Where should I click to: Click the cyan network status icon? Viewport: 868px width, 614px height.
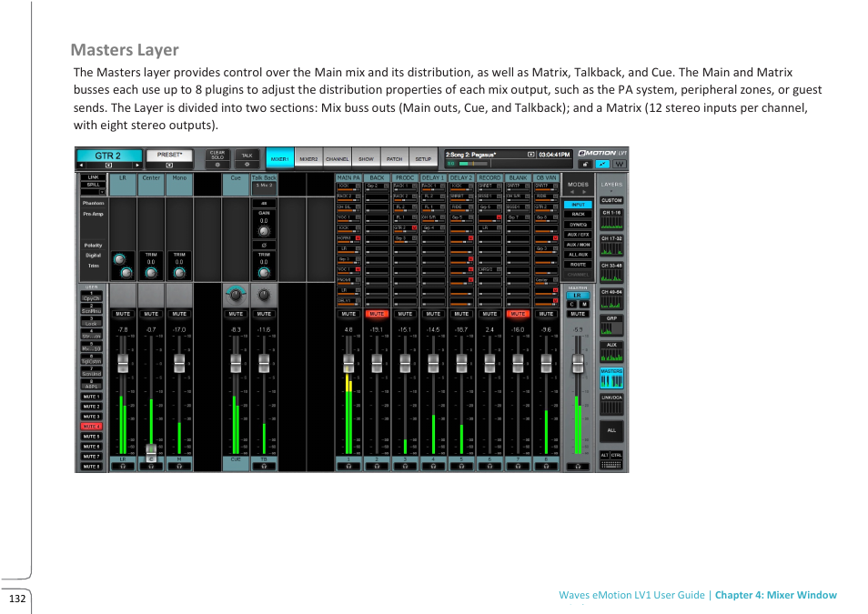tap(602, 164)
